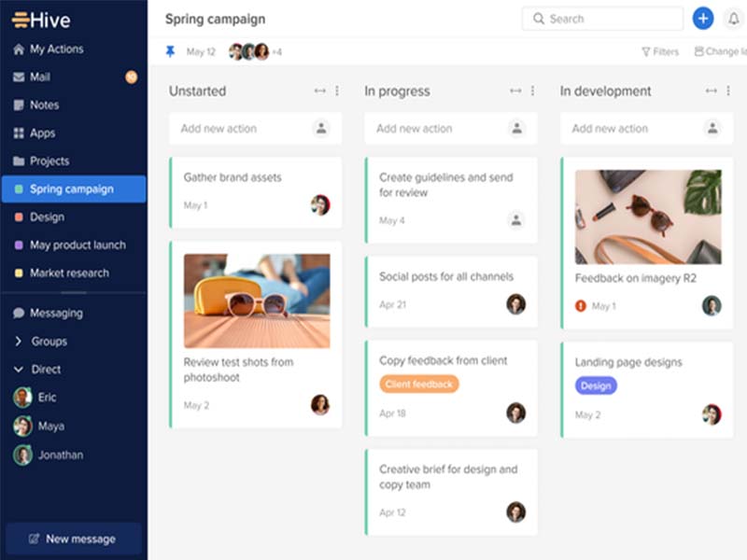
Task: Open the Filters menu
Action: [660, 51]
